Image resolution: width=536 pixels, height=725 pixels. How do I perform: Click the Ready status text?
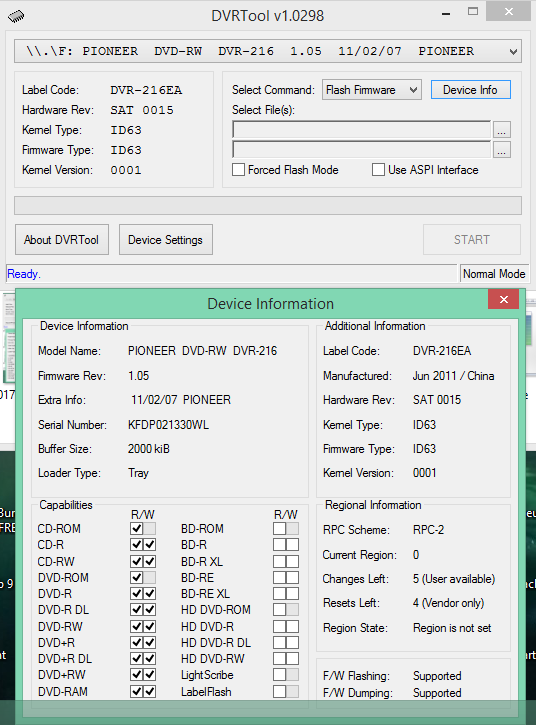click(x=24, y=274)
